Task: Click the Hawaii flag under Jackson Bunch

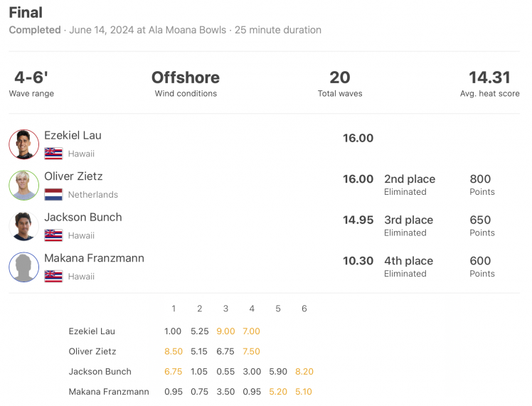Action: pyautogui.click(x=53, y=235)
